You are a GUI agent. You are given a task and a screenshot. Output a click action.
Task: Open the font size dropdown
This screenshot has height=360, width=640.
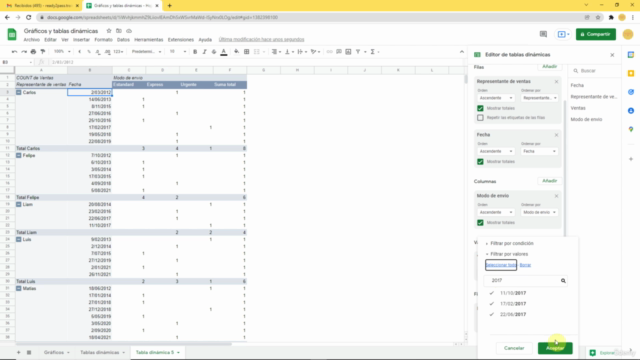[x=178, y=52]
